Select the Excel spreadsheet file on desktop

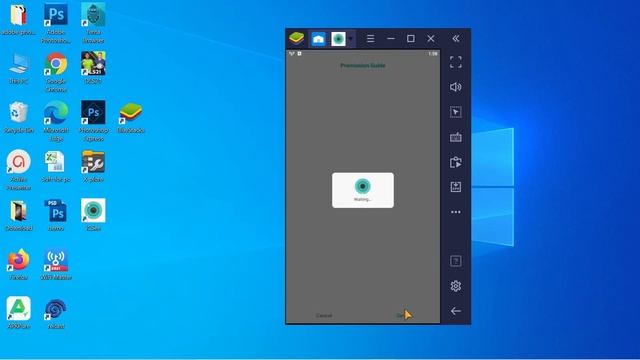point(56,166)
